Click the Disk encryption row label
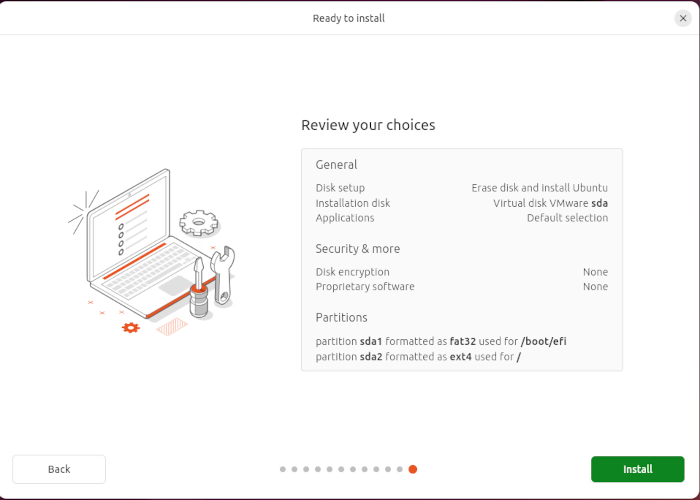 [x=353, y=272]
